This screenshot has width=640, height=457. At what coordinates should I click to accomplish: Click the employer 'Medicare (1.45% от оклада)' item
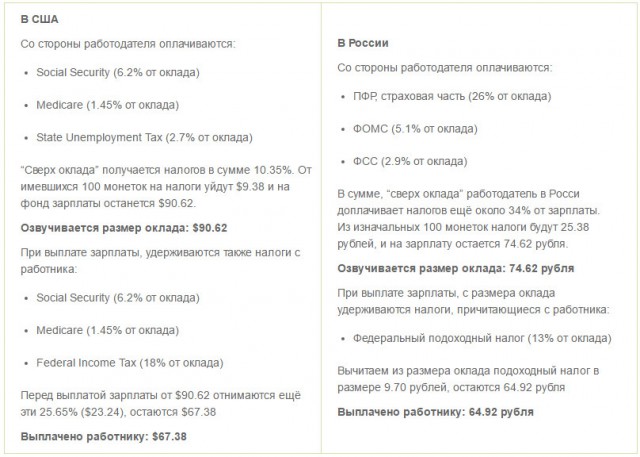coord(108,105)
